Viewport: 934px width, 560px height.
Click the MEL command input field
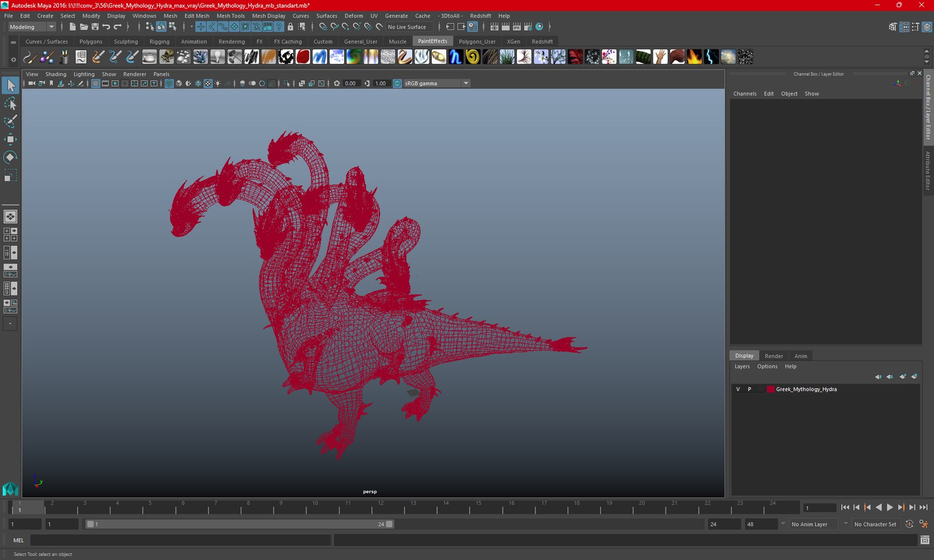pyautogui.click(x=180, y=540)
